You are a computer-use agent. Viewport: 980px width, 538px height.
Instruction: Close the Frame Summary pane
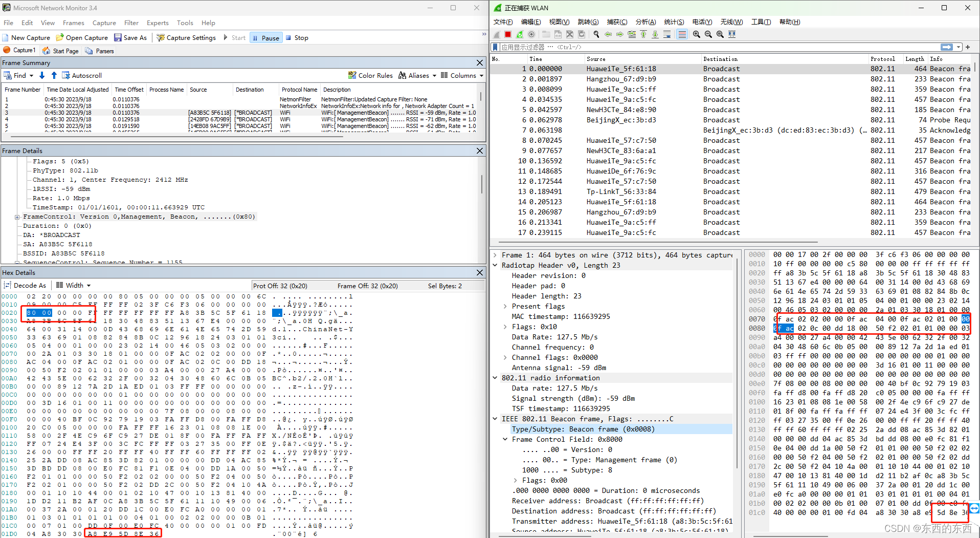[x=480, y=62]
